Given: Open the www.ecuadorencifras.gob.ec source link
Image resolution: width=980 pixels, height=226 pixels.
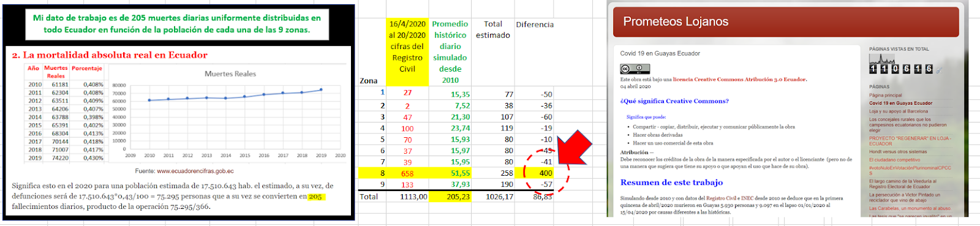Looking at the screenshot, I should coord(195,171).
